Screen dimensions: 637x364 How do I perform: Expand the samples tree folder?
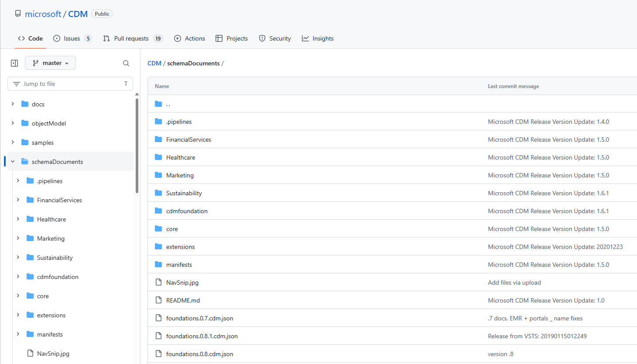point(13,143)
